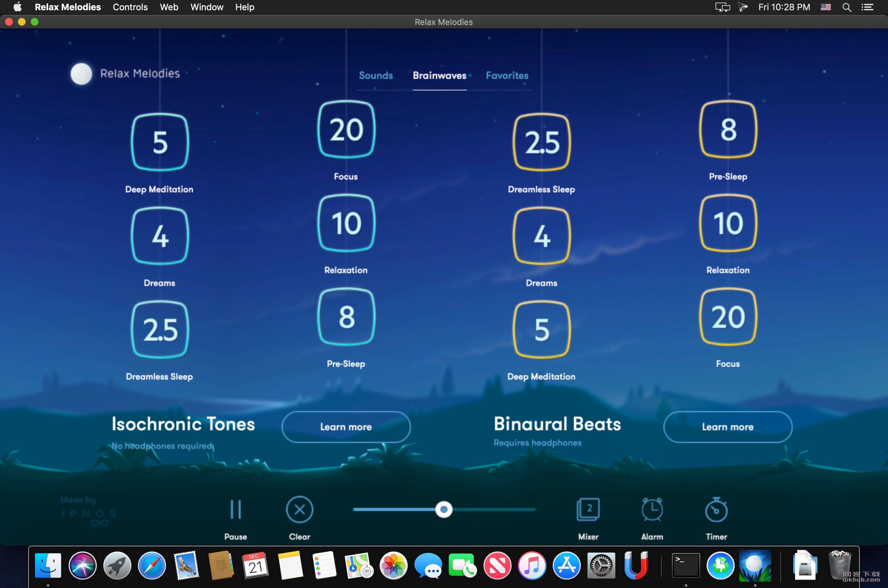
Task: Launch Siri from the Dock
Action: (x=82, y=566)
